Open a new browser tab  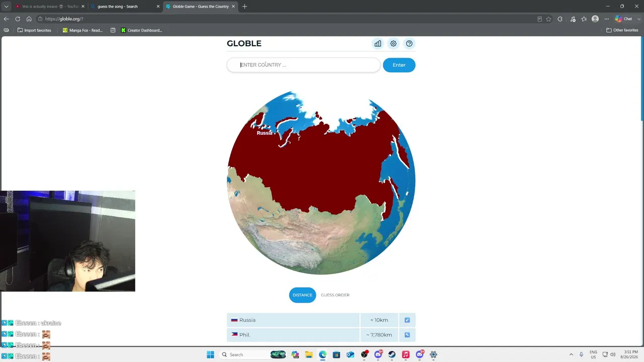point(245,7)
